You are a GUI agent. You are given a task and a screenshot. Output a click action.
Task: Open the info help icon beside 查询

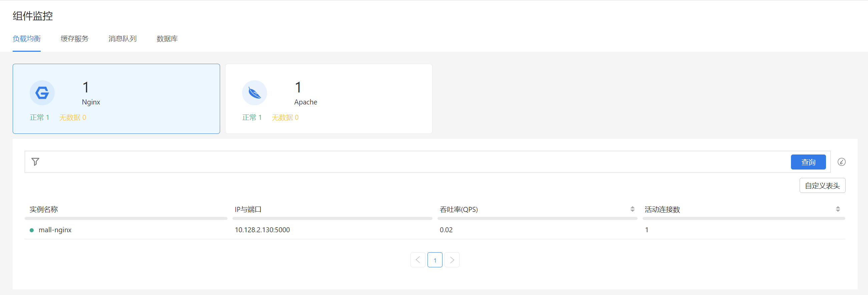pyautogui.click(x=841, y=162)
